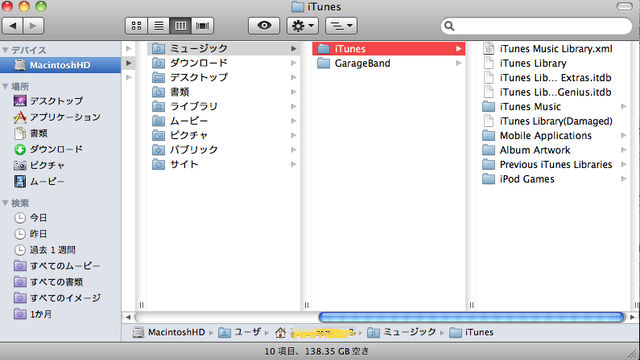Viewport: 640px width, 360px height.
Task: Show 今日 search results
Action: 30,218
